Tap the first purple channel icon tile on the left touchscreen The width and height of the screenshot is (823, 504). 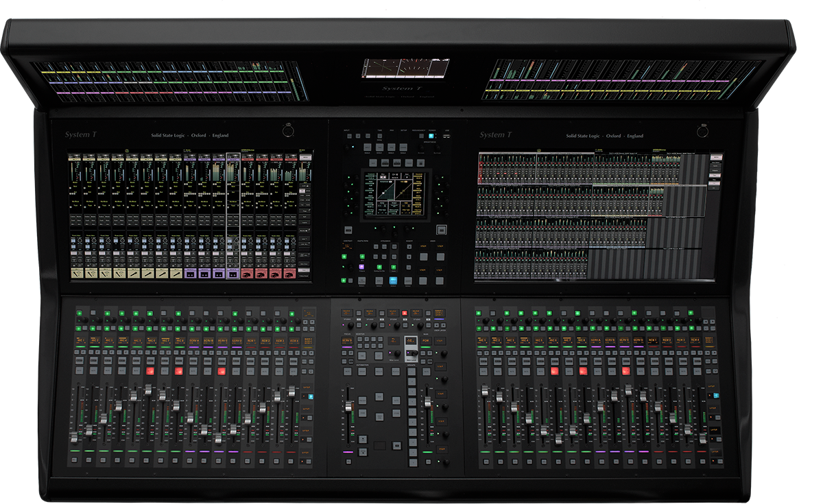[x=189, y=273]
